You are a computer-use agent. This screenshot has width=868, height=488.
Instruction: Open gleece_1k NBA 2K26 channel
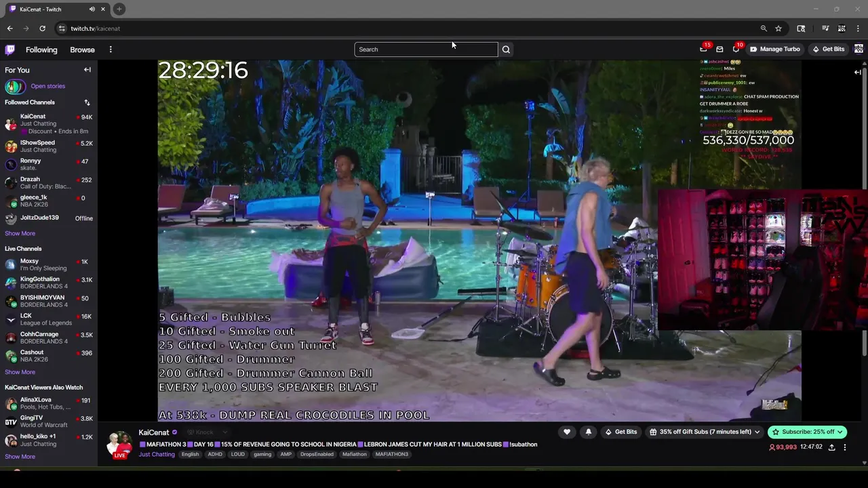49,201
